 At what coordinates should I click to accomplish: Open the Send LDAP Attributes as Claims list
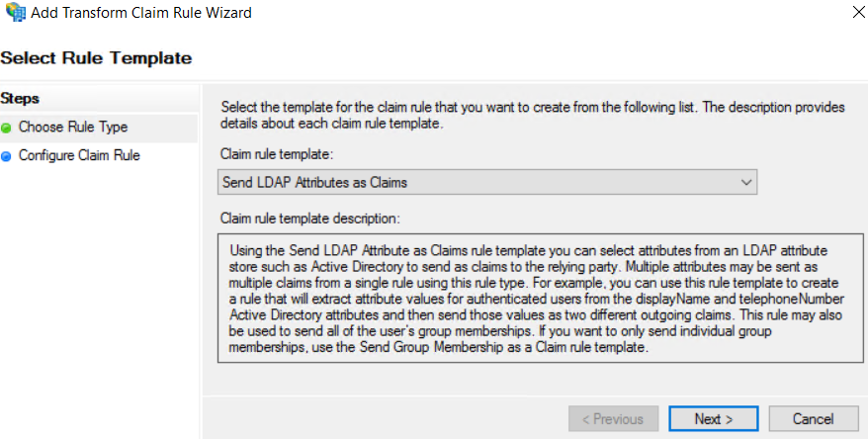487,182
